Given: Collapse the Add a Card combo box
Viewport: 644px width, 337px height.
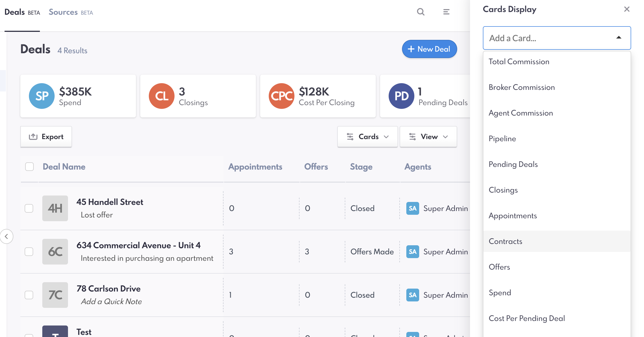Looking at the screenshot, I should pos(619,38).
